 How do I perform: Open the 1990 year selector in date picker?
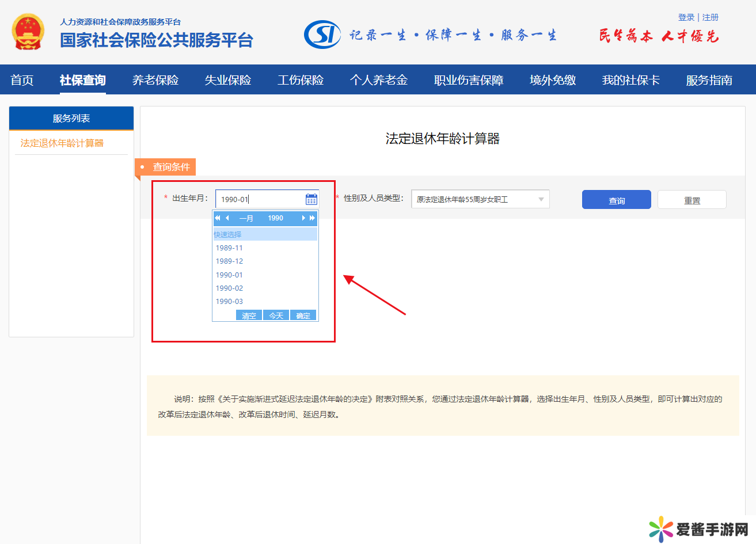pos(275,218)
